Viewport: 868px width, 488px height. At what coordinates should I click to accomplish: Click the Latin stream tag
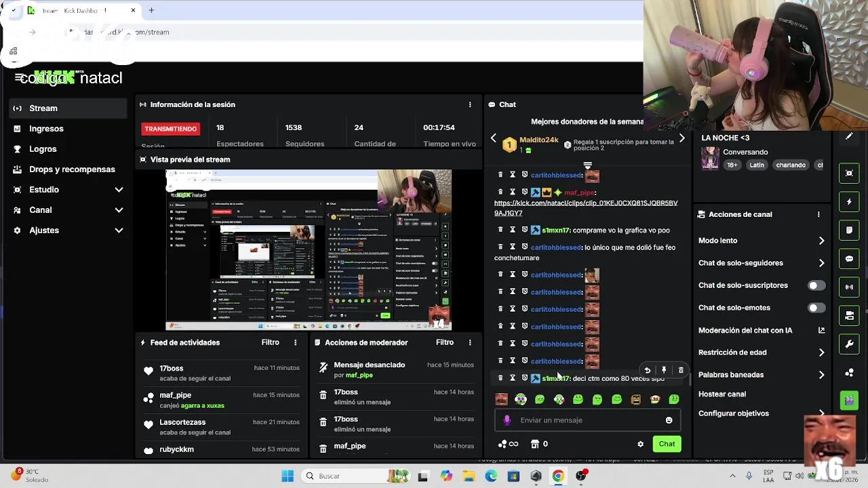pos(757,165)
